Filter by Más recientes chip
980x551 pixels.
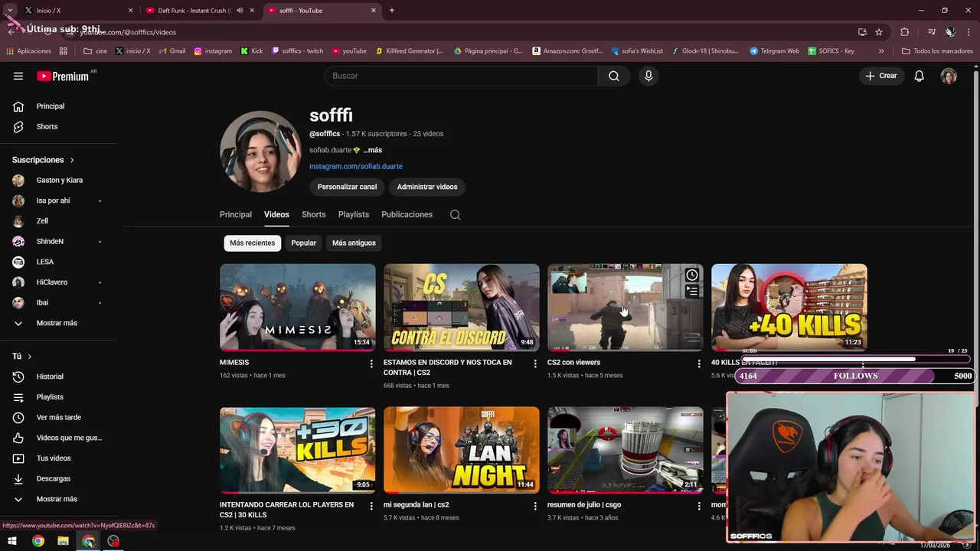point(252,243)
